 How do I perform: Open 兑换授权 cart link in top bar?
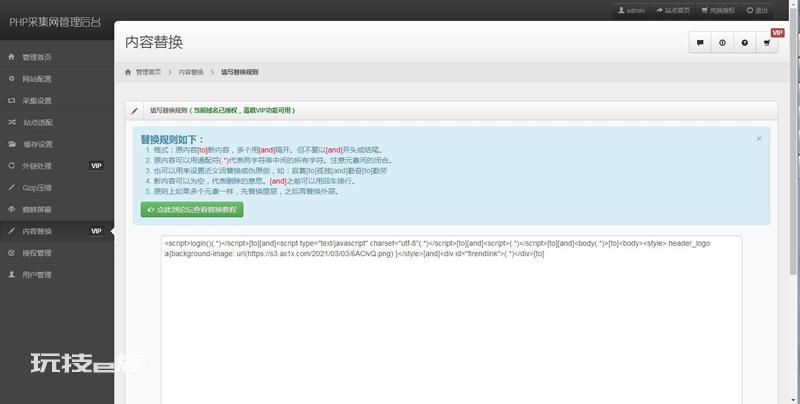(718, 10)
